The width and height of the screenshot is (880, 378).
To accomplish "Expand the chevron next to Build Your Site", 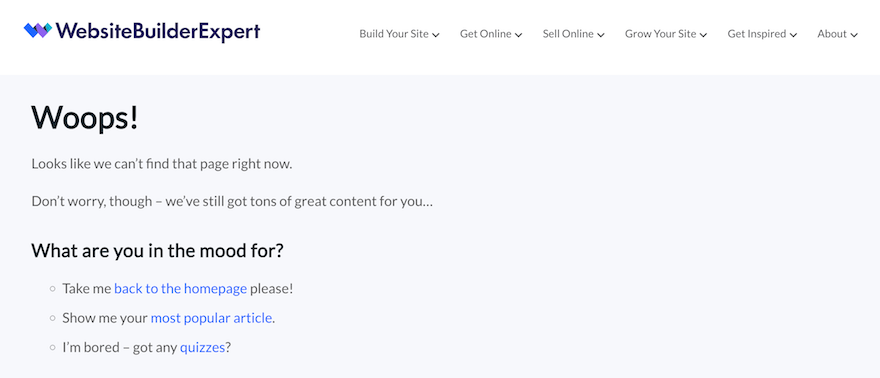I will click(x=436, y=35).
